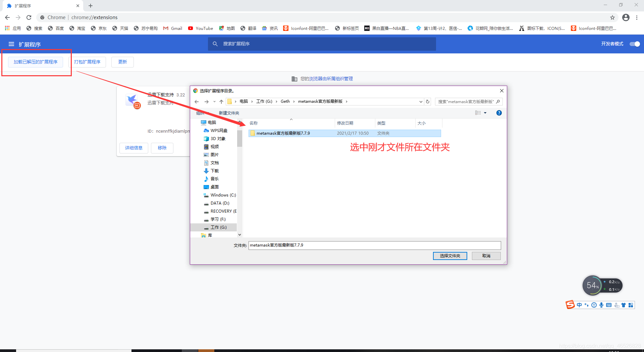Go back in the folder dialog
Image resolution: width=644 pixels, height=352 pixels.
(197, 101)
